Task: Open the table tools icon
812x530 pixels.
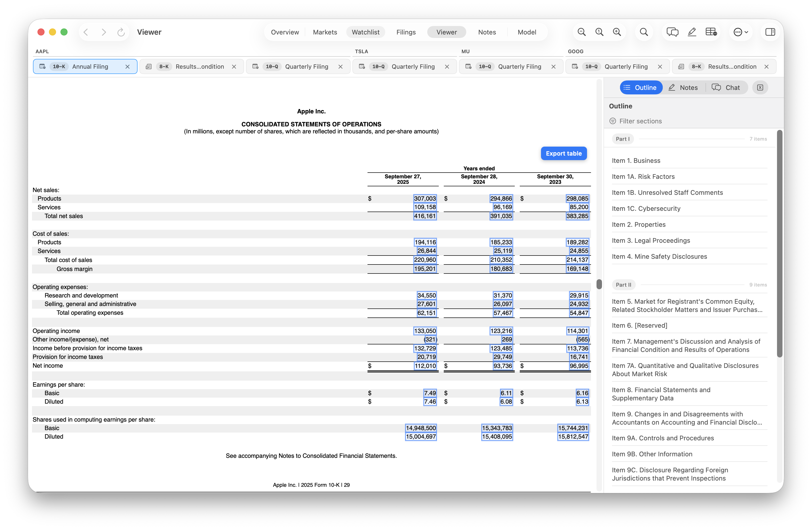Action: pyautogui.click(x=711, y=32)
